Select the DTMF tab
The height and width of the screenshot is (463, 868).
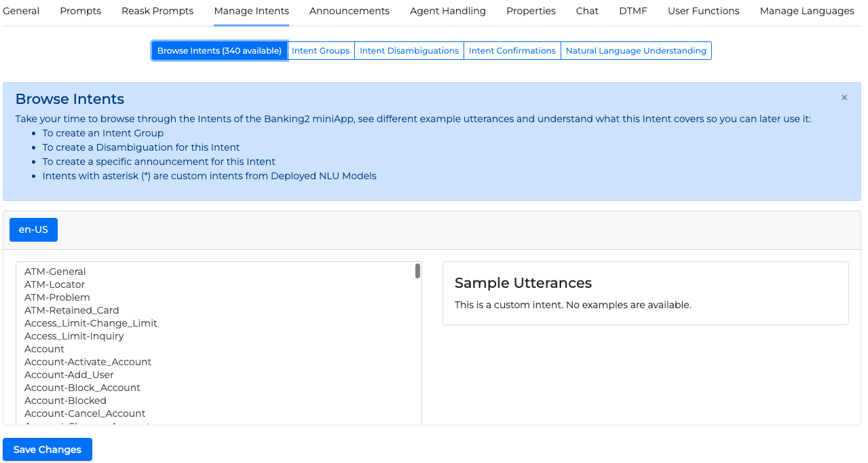click(x=633, y=11)
